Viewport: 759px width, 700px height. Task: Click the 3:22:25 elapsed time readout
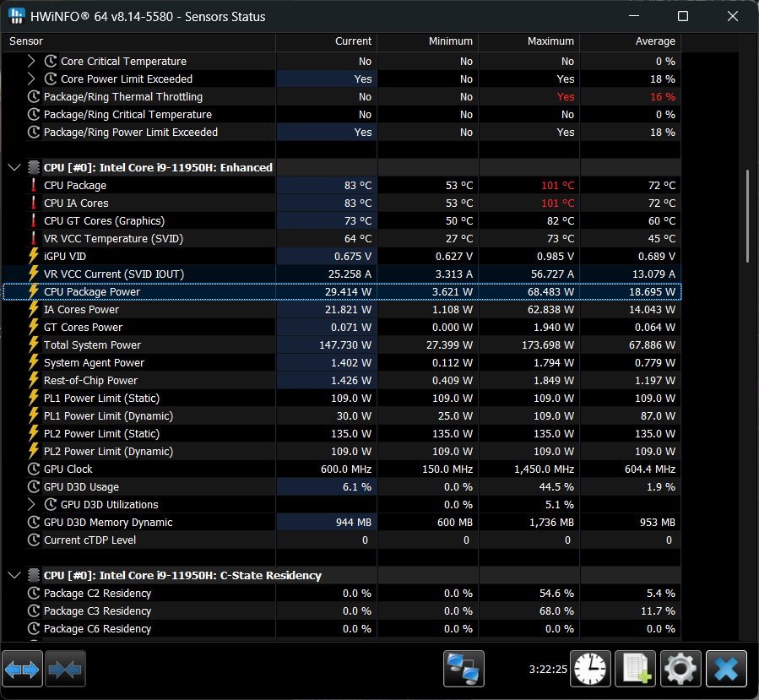coord(548,669)
